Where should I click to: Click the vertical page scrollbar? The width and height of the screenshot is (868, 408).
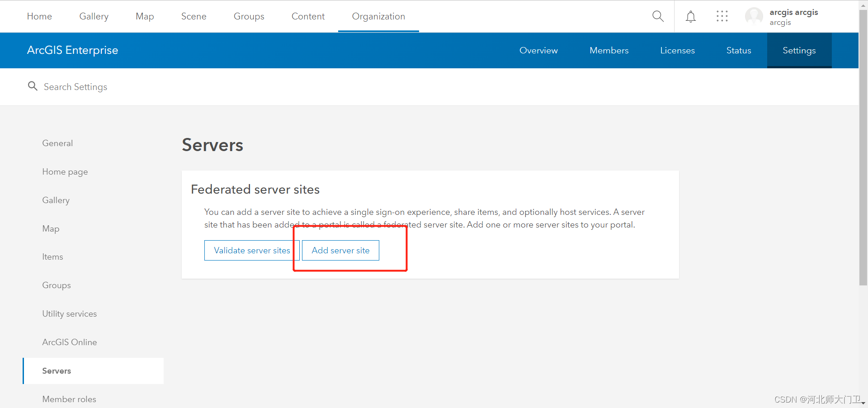click(863, 147)
